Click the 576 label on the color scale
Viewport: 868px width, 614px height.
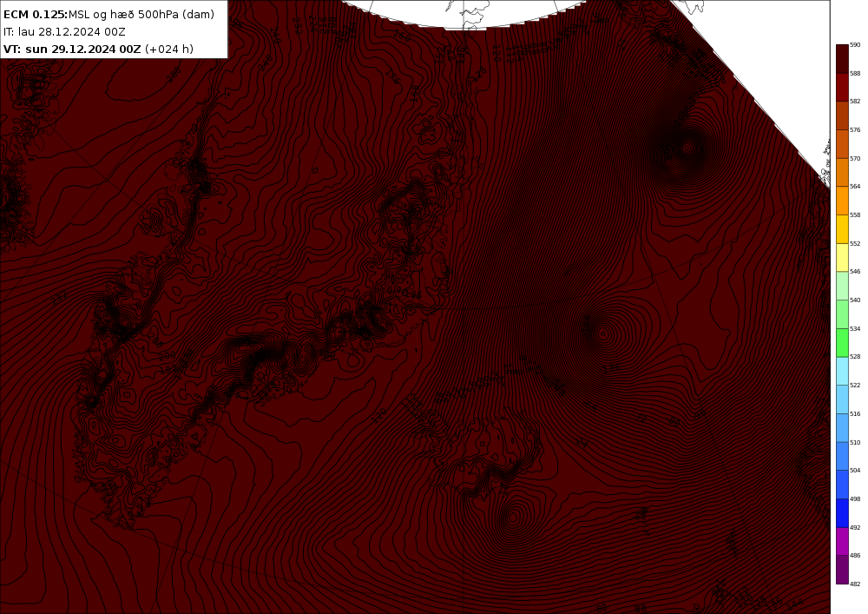point(855,130)
